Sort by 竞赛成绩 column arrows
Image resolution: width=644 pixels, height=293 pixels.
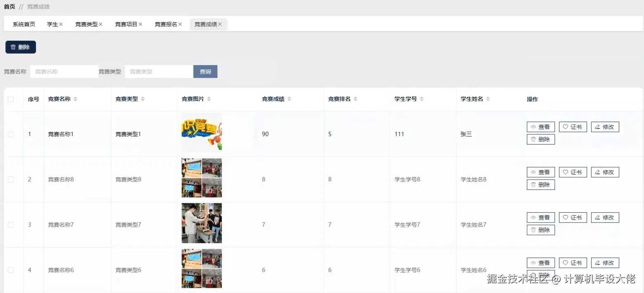coord(289,99)
